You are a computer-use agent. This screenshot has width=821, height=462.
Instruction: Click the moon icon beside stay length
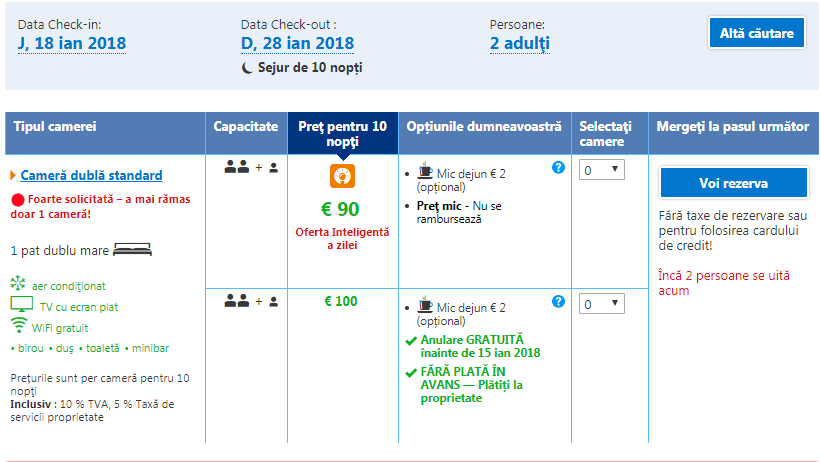(248, 68)
